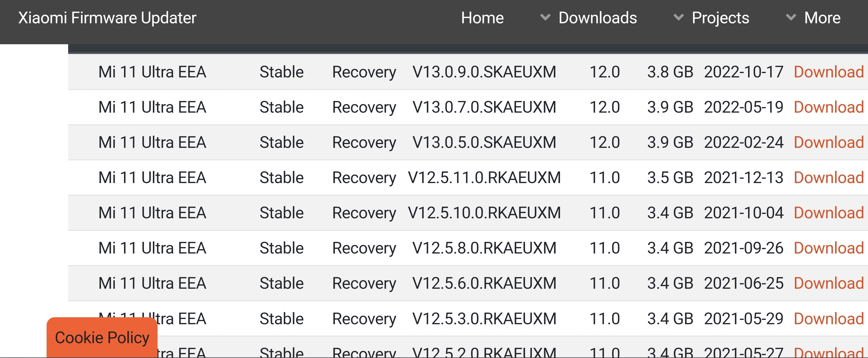Select the V13.0.9.0.SKAEUXM version cell
Image resolution: width=868 pixels, height=358 pixels.
(484, 72)
